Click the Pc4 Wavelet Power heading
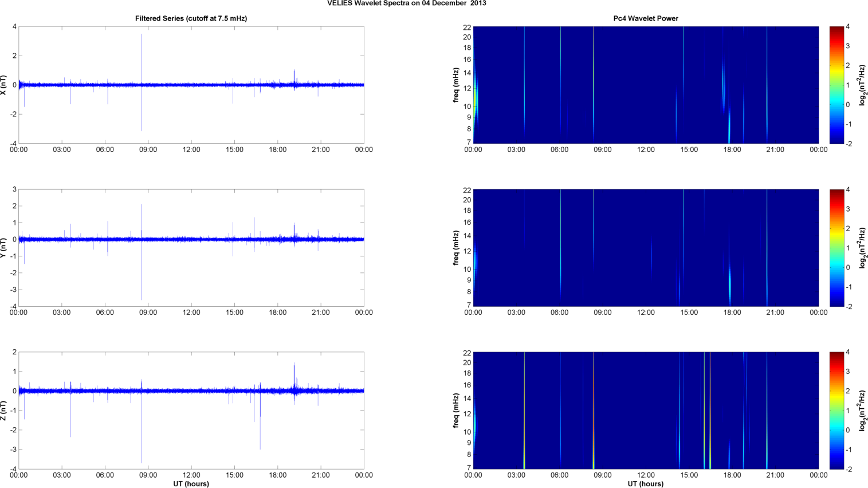This screenshot has width=868, height=488. click(645, 18)
